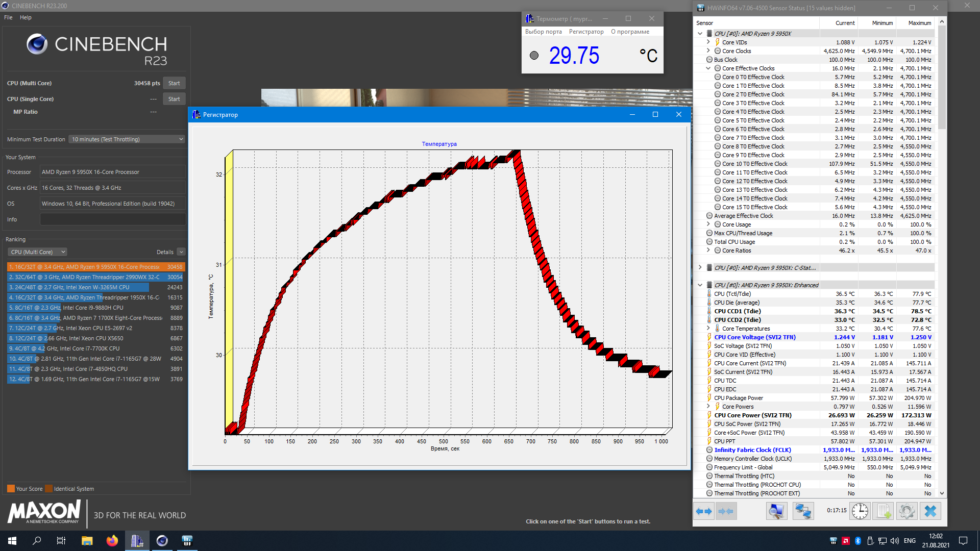The height and width of the screenshot is (551, 980).
Task: Click HWiNFO network remote monitors icon
Action: coord(803,511)
